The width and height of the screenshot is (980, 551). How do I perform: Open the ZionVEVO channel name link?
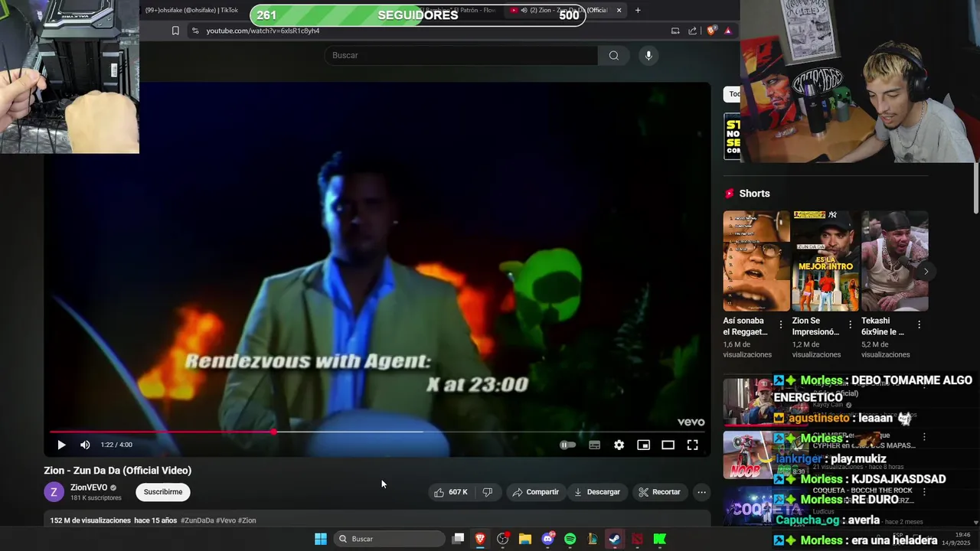click(x=89, y=487)
